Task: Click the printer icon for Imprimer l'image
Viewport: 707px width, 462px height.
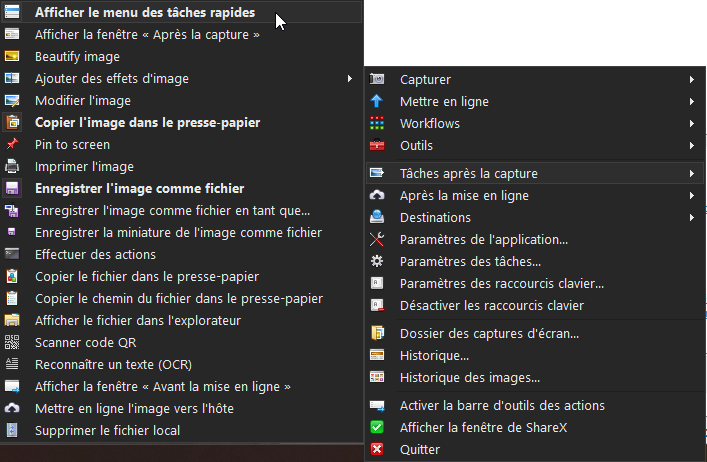Action: [x=12, y=167]
